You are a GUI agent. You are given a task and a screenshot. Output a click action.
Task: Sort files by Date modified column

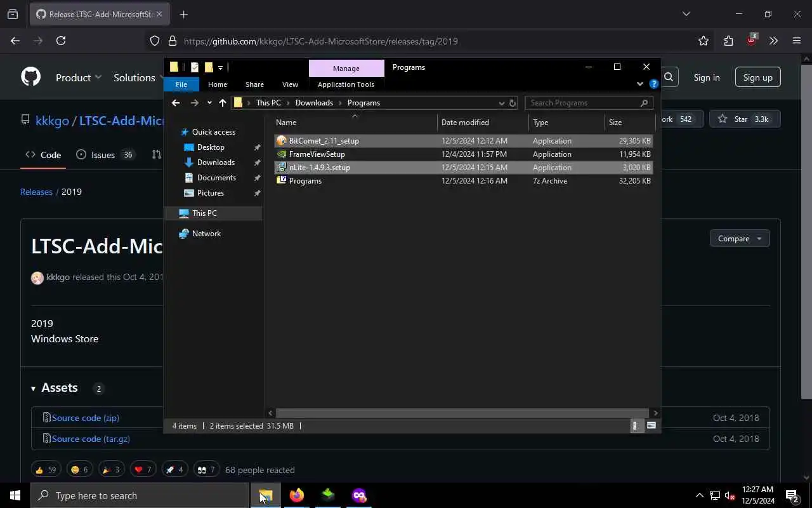(x=482, y=123)
